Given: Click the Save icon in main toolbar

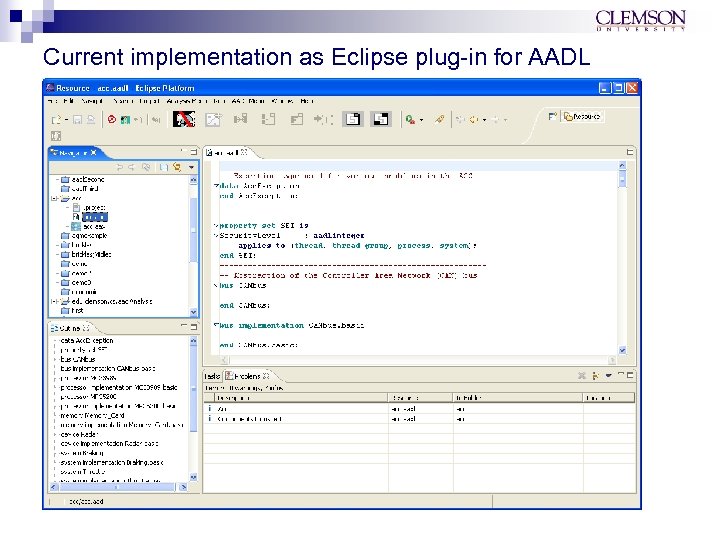Looking at the screenshot, I should click(x=77, y=120).
